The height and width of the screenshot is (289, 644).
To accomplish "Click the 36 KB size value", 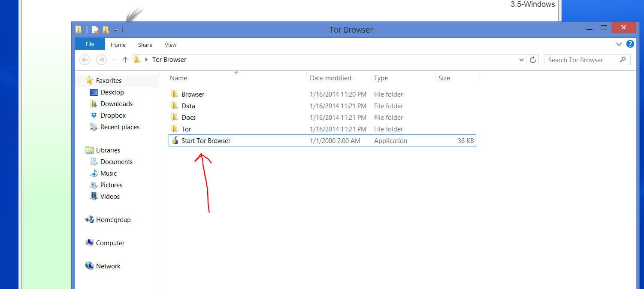I will point(466,141).
